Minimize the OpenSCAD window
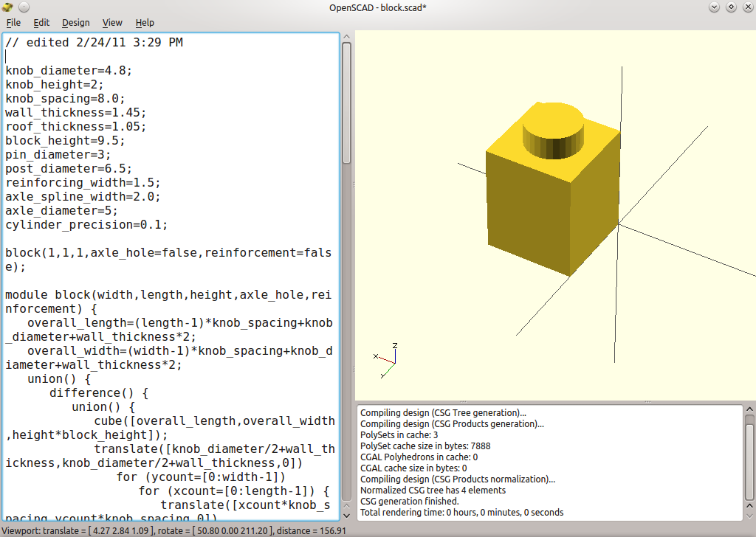756x537 pixels. [x=714, y=7]
